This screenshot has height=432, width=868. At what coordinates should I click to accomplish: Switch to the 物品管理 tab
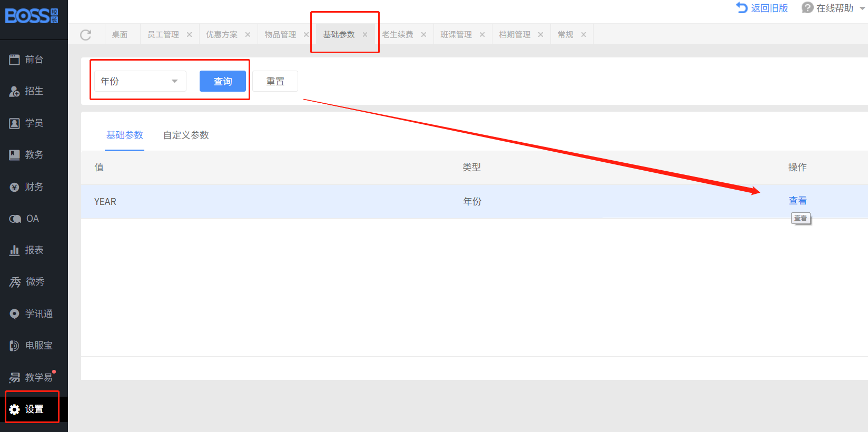click(280, 35)
